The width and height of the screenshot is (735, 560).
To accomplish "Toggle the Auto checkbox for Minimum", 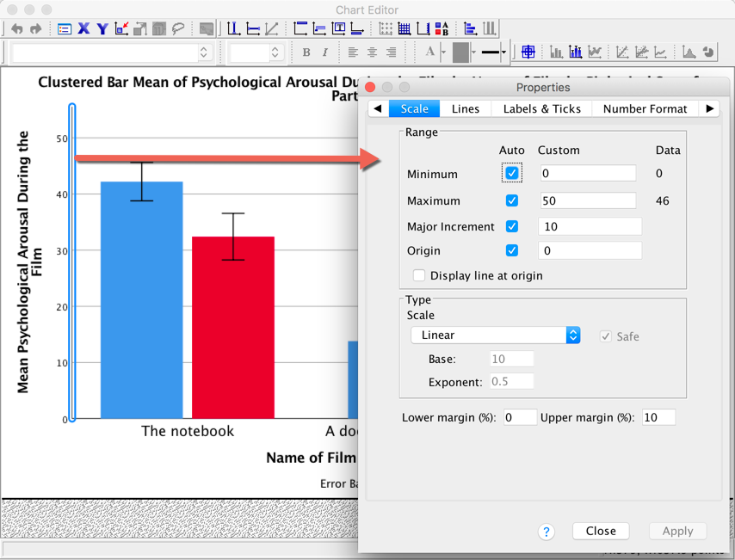I will tap(512, 174).
